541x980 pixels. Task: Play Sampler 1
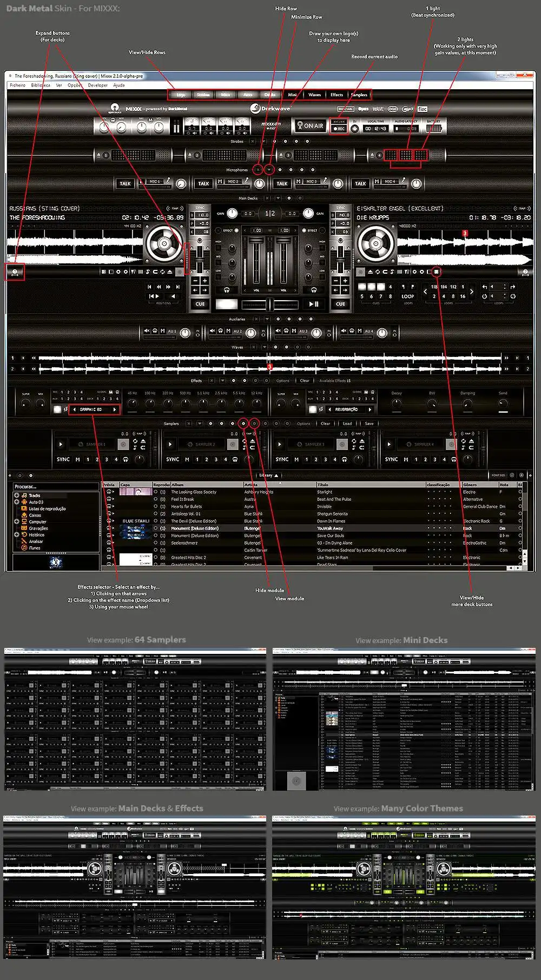click(61, 444)
